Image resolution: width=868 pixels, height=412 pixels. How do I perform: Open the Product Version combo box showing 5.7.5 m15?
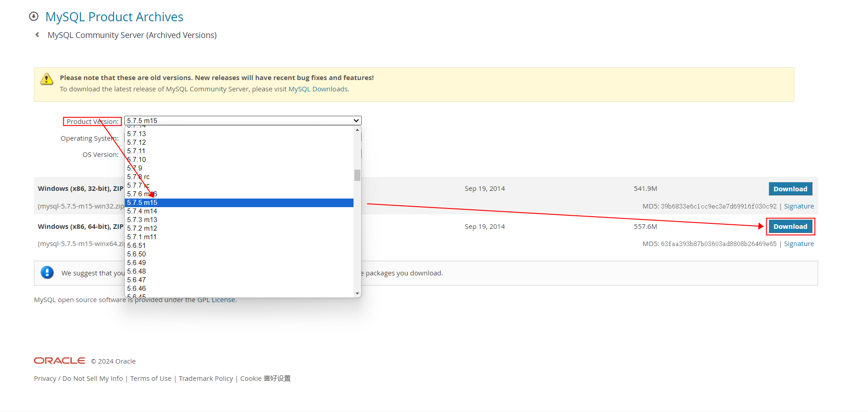243,121
